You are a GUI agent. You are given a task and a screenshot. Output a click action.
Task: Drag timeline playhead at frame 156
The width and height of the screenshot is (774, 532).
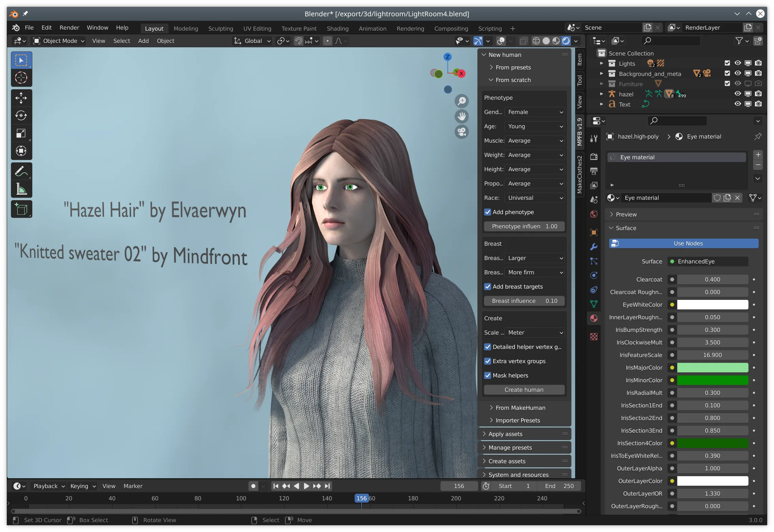click(361, 499)
